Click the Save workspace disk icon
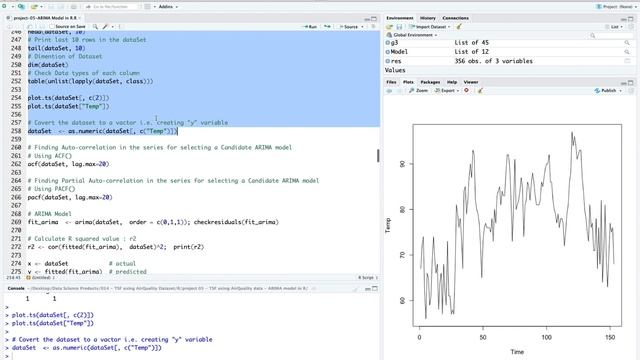This screenshot has height=360, width=640. [x=399, y=27]
